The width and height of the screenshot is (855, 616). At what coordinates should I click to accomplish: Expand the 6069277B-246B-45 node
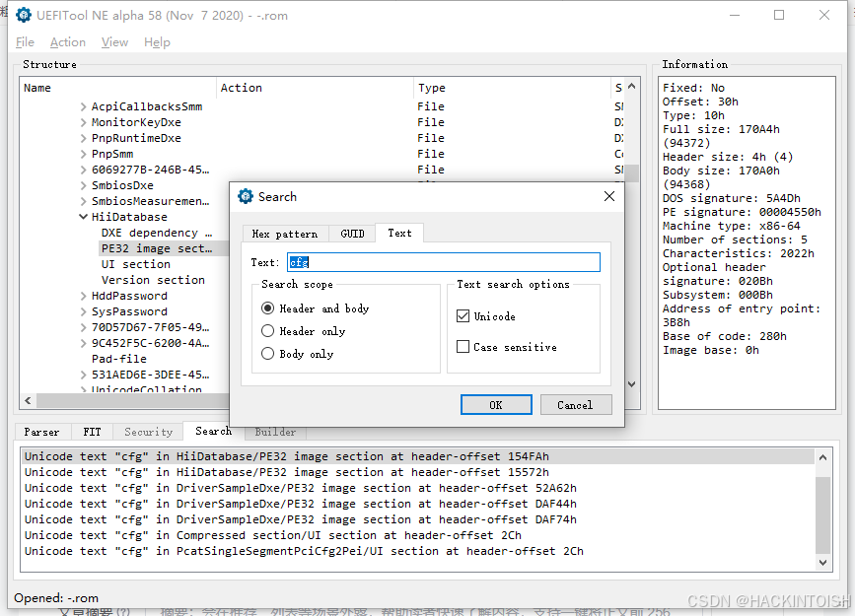84,171
